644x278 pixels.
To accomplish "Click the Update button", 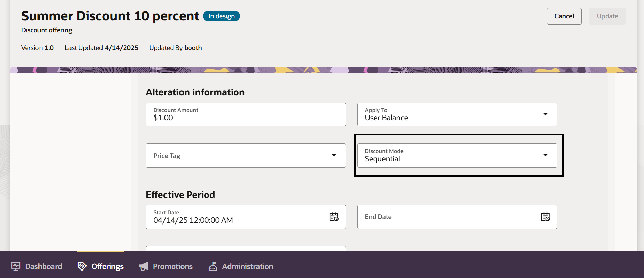I will pyautogui.click(x=607, y=16).
